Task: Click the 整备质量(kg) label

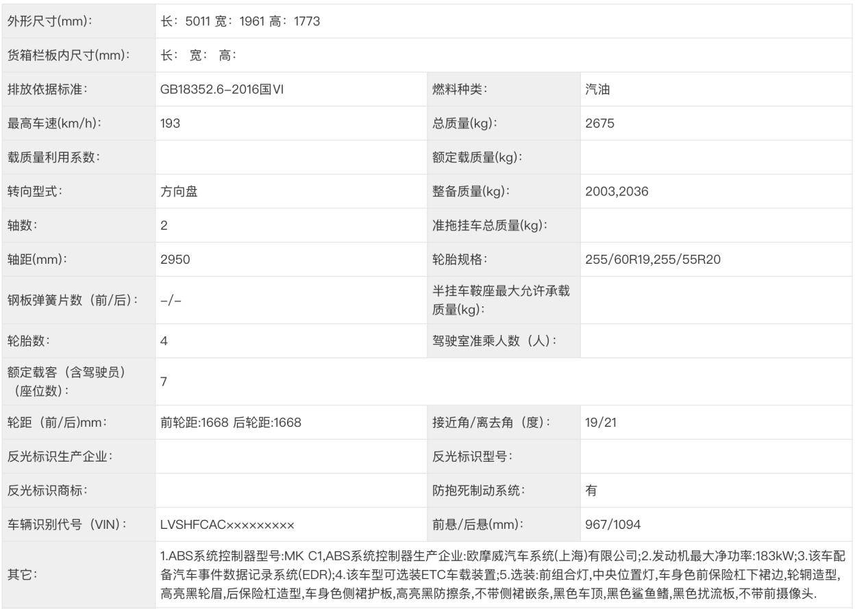Action: (x=471, y=191)
